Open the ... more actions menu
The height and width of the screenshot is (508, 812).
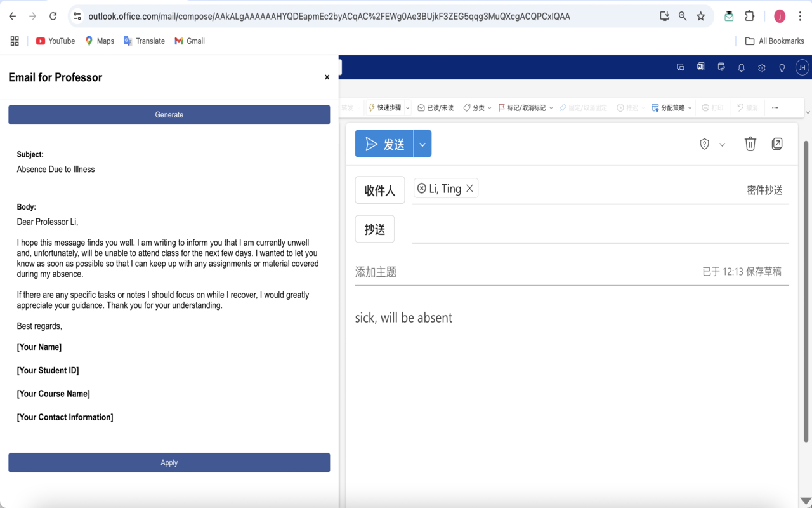tap(775, 107)
